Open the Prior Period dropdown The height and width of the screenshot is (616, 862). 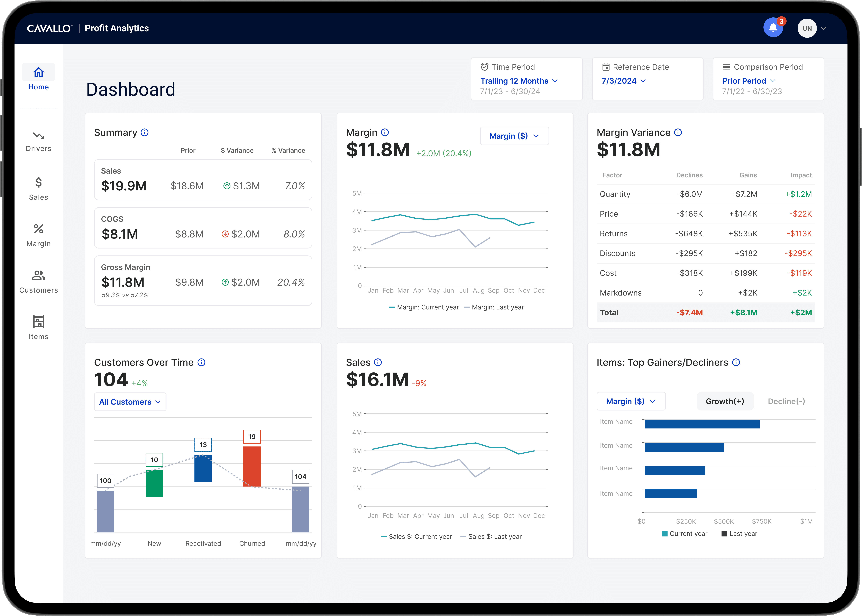click(749, 81)
